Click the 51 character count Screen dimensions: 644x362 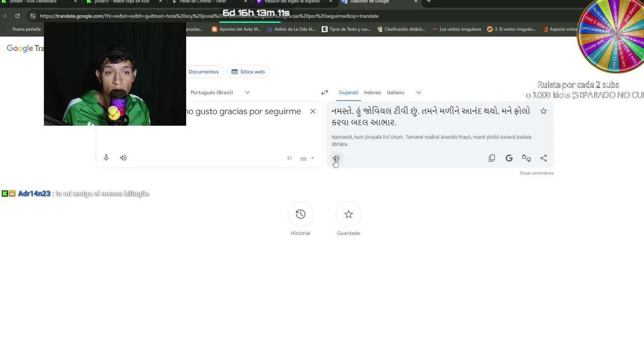(289, 158)
